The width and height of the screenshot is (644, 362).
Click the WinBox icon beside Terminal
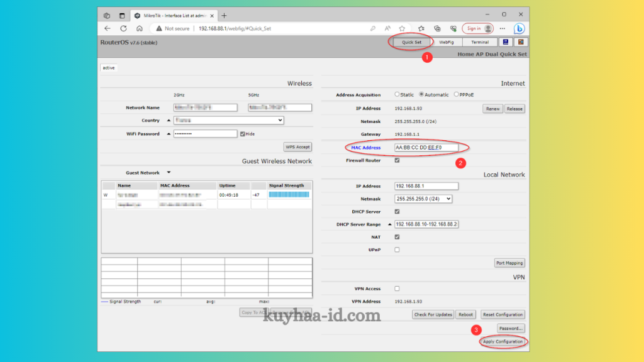click(x=506, y=42)
